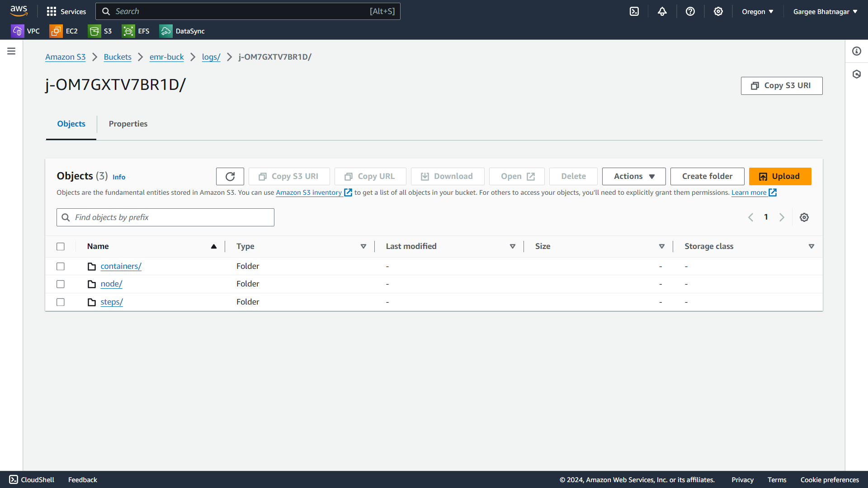Click the Upload button
The height and width of the screenshot is (488, 868).
780,176
